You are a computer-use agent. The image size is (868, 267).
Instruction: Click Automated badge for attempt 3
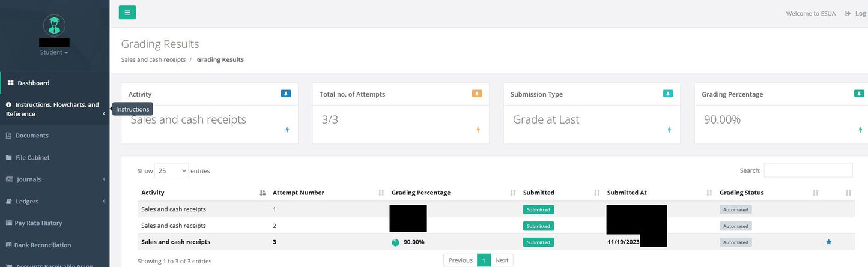(736, 242)
